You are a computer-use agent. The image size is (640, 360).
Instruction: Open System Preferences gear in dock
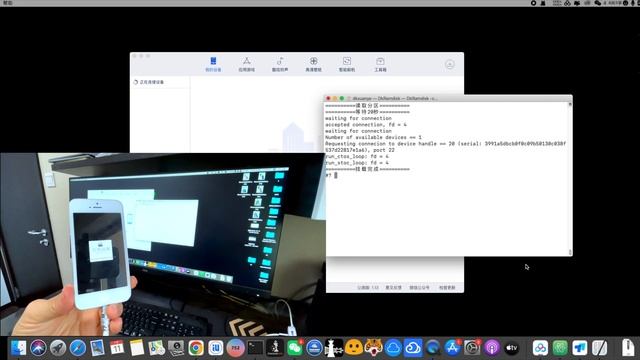[x=472, y=348]
